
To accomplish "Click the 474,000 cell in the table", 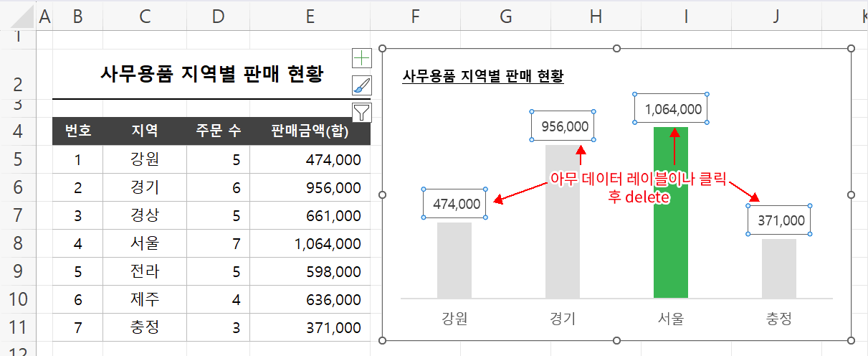I will [x=310, y=159].
